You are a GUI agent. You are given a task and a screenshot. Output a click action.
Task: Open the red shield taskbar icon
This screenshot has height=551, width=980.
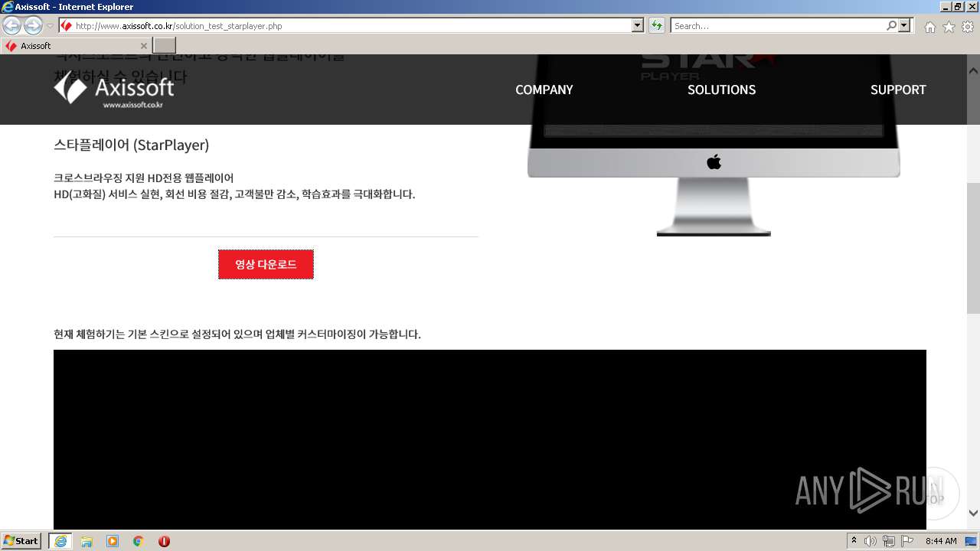point(164,541)
